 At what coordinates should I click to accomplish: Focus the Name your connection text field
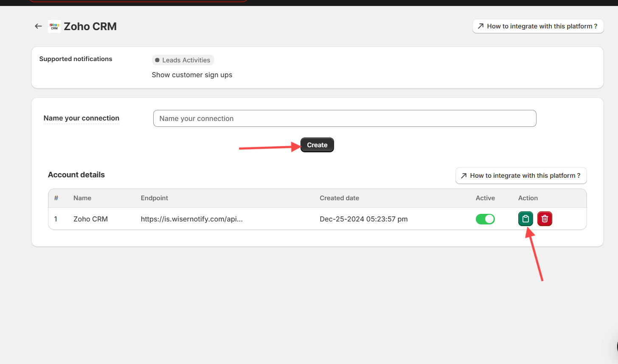pos(344,118)
